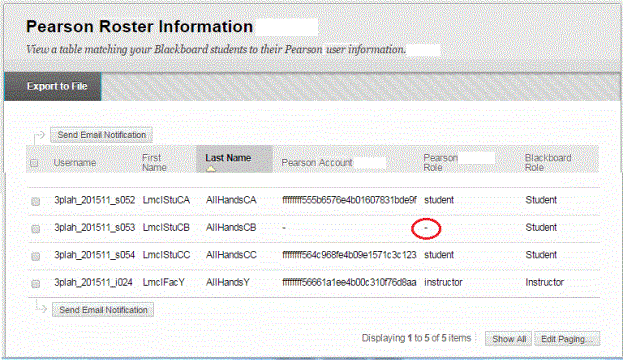Click Blackboard role Student for AllHandsCB
The height and width of the screenshot is (364, 623).
point(541,227)
